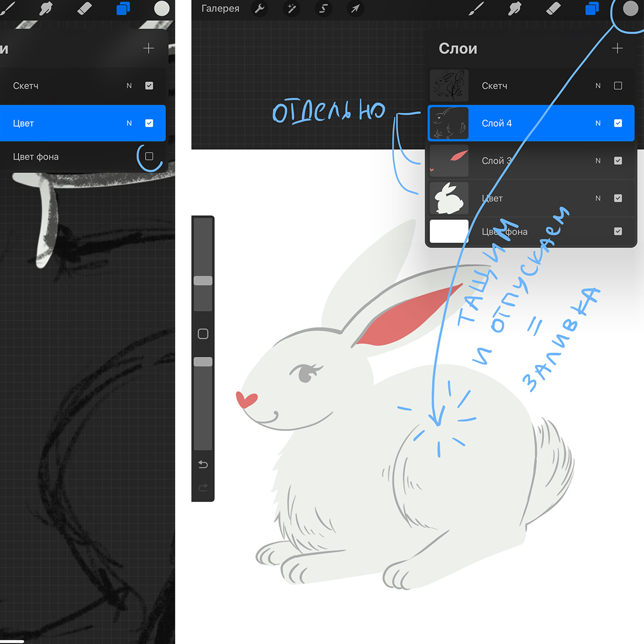Viewport: 644px width, 644px height.
Task: Adjust the brush size slider handle
Action: 203,281
